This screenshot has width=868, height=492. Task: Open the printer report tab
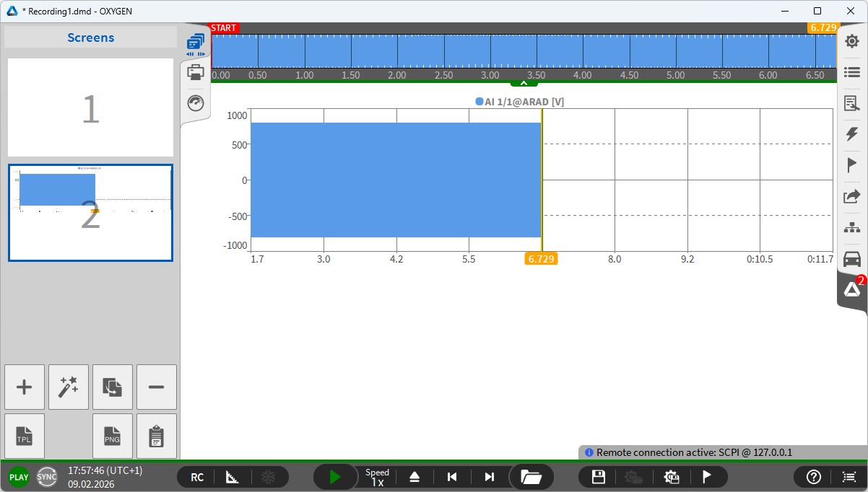pyautogui.click(x=196, y=72)
